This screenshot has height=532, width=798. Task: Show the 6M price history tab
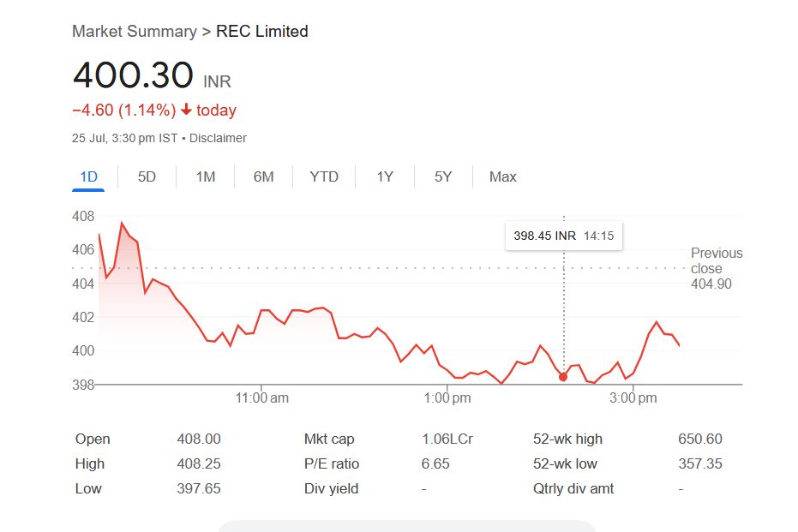[x=263, y=176]
